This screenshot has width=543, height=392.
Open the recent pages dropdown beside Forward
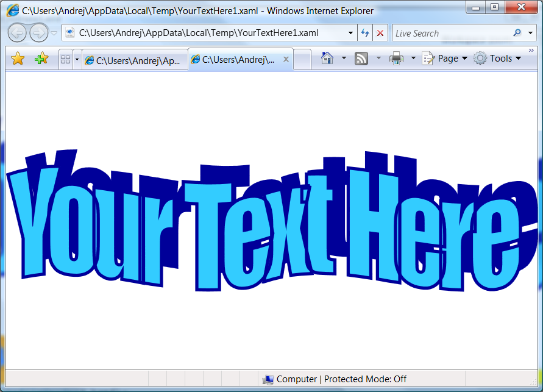[x=54, y=34]
